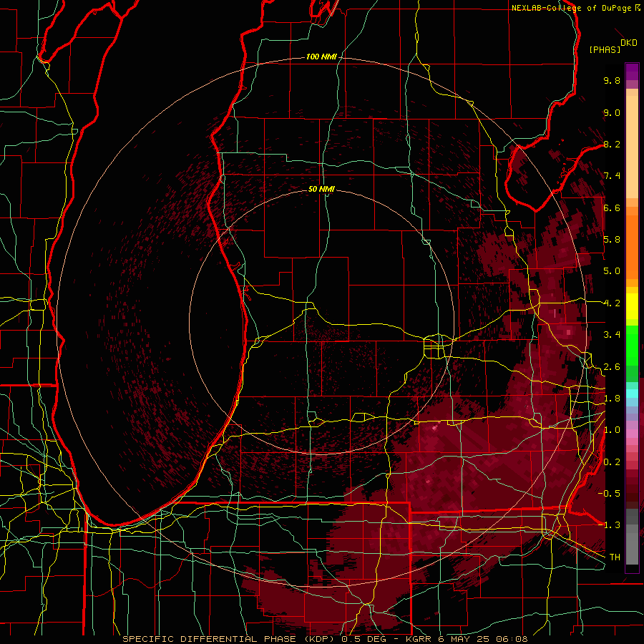Click the 9.8 value on the scale
This screenshot has height=644, width=644.
point(612,80)
